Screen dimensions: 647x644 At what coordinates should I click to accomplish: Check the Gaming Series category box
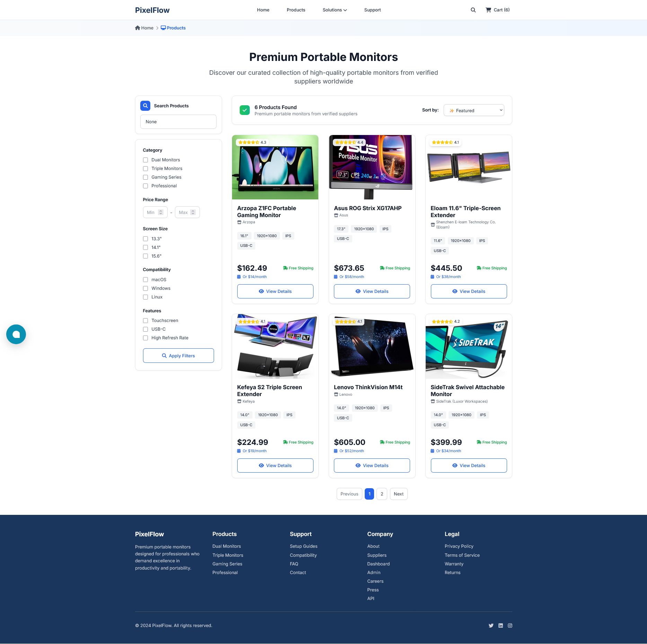pos(145,177)
